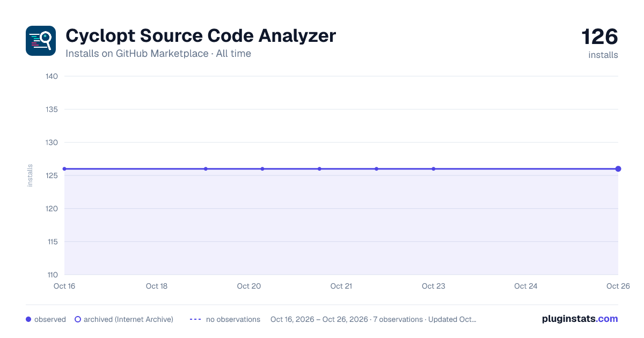Click the 130 y-axis value
644x338 pixels.
pos(52,142)
